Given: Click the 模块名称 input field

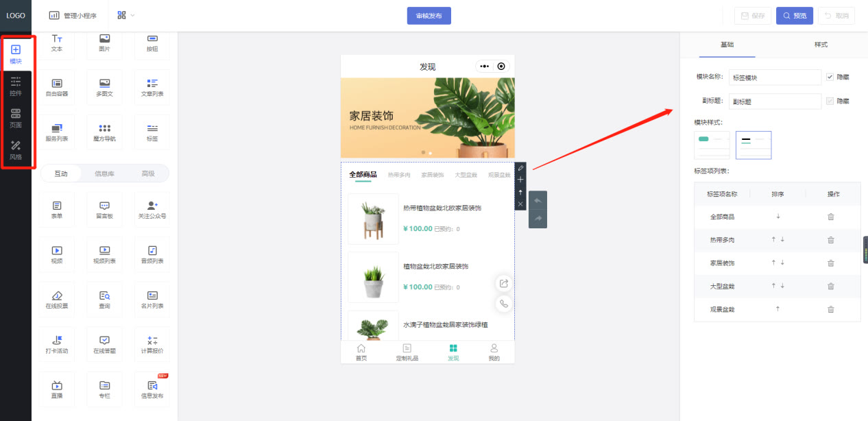Looking at the screenshot, I should click(775, 77).
